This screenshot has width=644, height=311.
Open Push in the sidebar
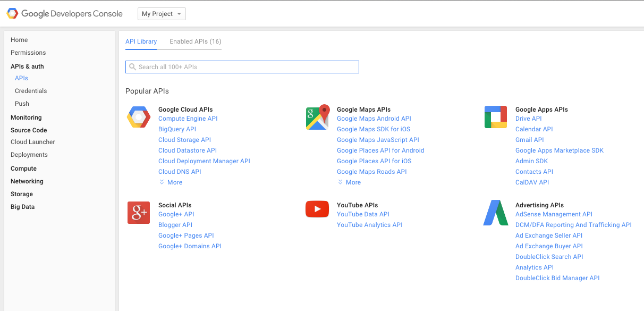pos(22,104)
